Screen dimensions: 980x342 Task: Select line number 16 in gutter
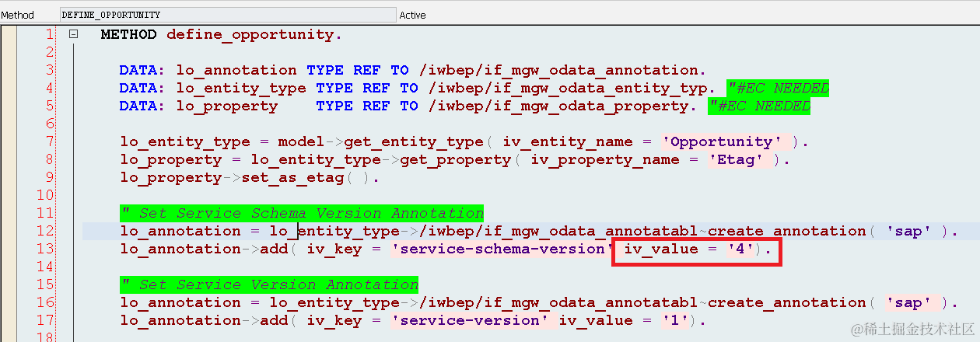45,302
